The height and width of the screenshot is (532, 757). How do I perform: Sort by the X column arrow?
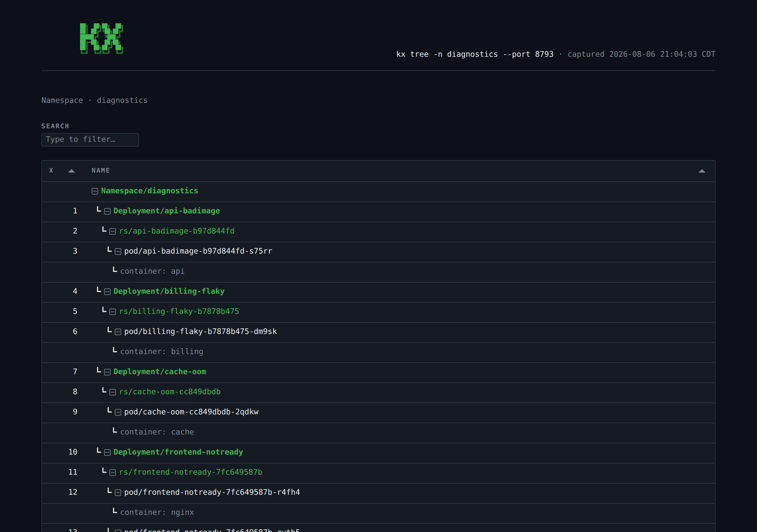72,171
